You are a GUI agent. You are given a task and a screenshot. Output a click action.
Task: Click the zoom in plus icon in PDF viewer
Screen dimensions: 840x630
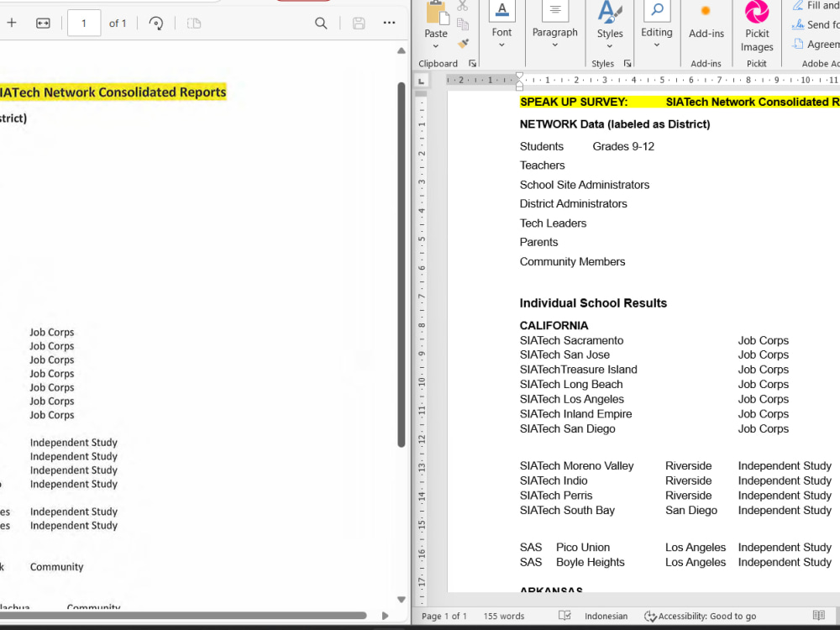click(x=11, y=23)
